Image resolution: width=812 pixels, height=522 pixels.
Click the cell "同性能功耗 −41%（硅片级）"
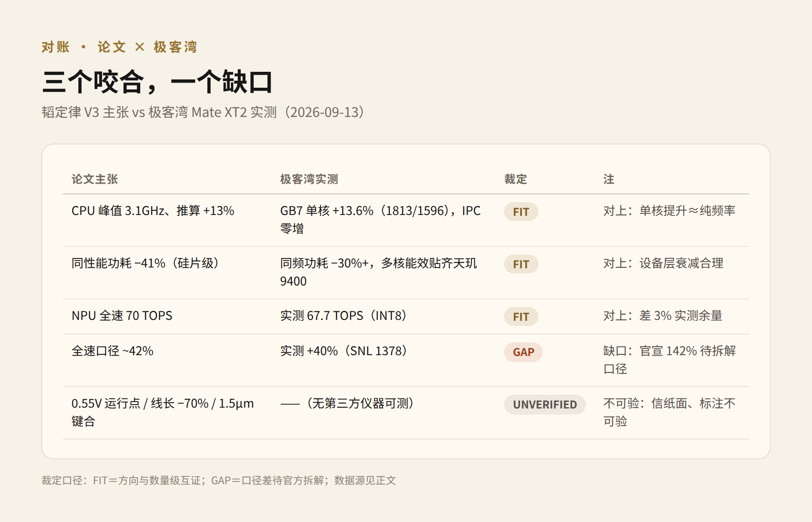click(145, 263)
